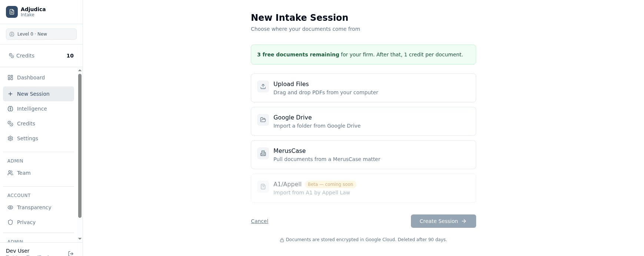Click Pull documents from a MerusCase matter text
Screen dimensions: 644x256
[x=327, y=159]
